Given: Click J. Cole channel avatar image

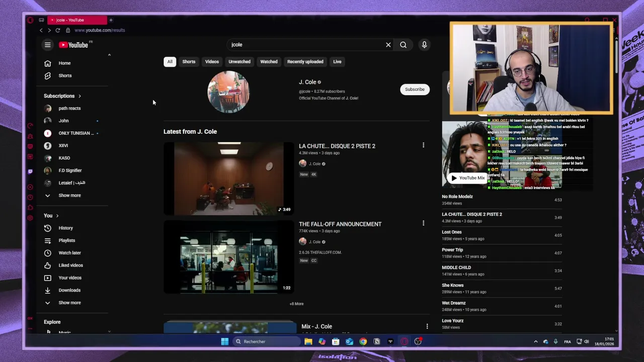Looking at the screenshot, I should 228,92.
